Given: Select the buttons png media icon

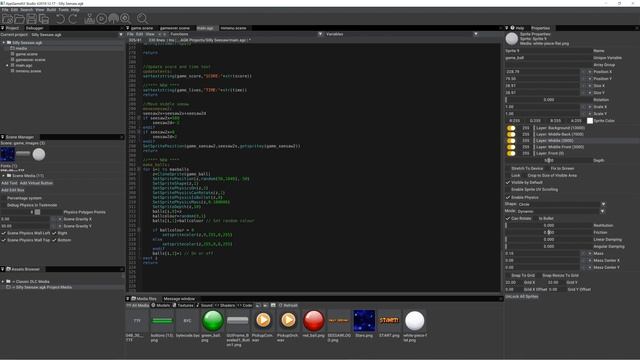Looking at the screenshot, I should [162, 320].
